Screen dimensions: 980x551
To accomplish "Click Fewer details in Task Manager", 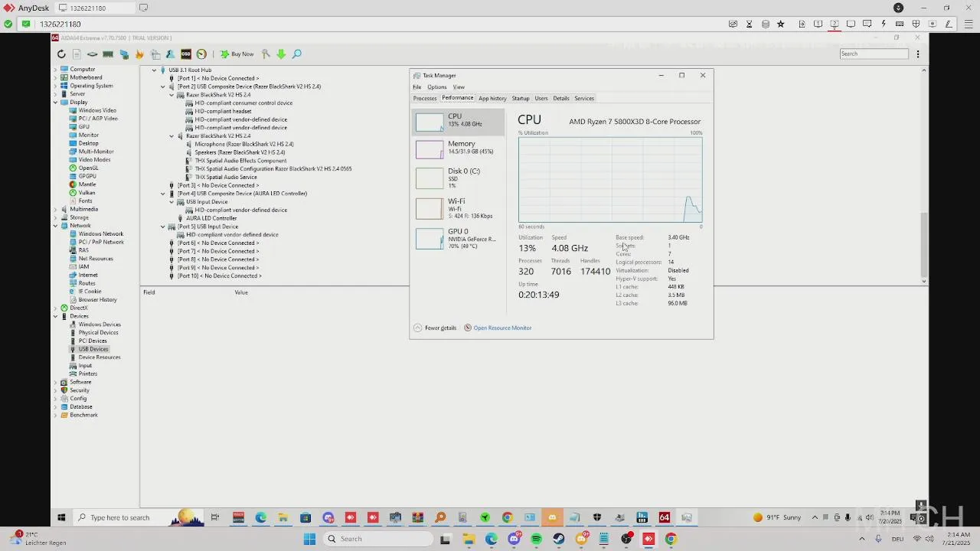I will (435, 328).
